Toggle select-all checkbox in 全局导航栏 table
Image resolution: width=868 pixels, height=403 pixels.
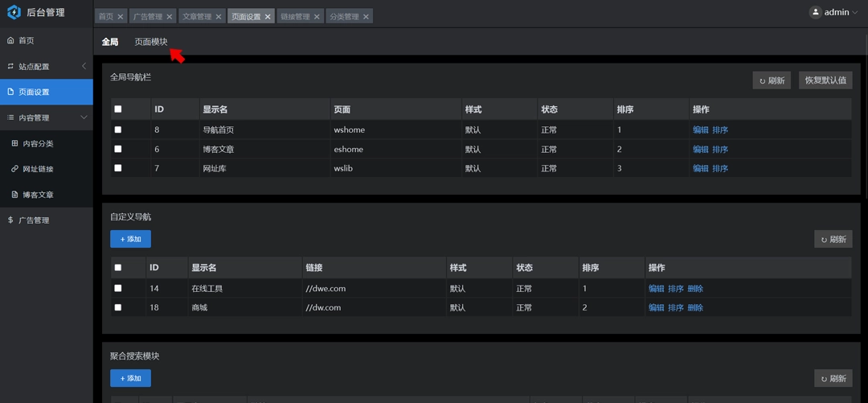[118, 109]
